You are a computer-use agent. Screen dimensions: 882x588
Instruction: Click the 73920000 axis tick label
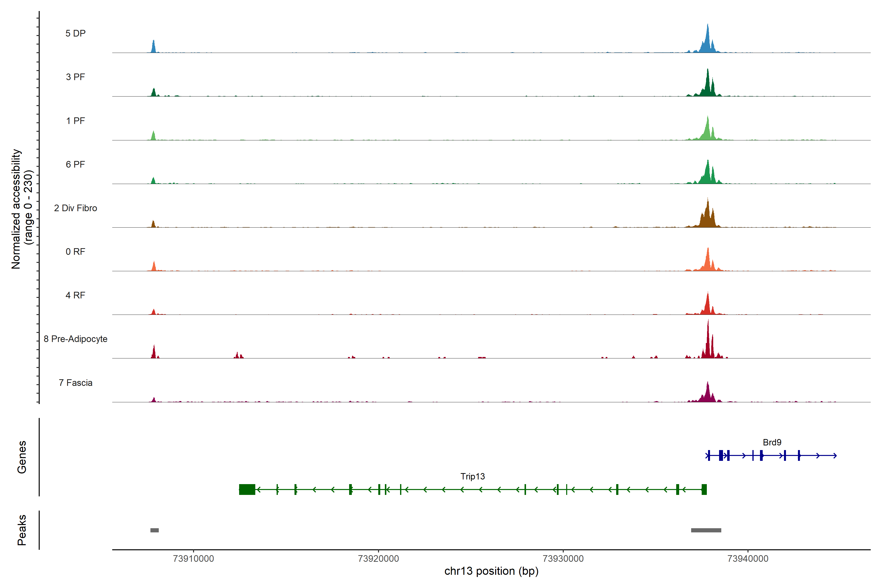pos(378,559)
